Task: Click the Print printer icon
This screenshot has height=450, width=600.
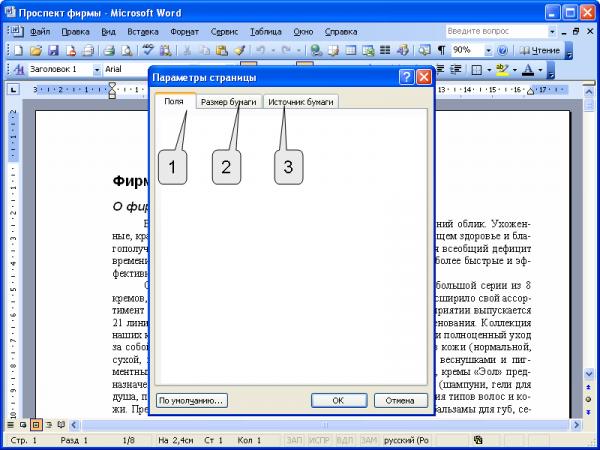Action: point(109,50)
